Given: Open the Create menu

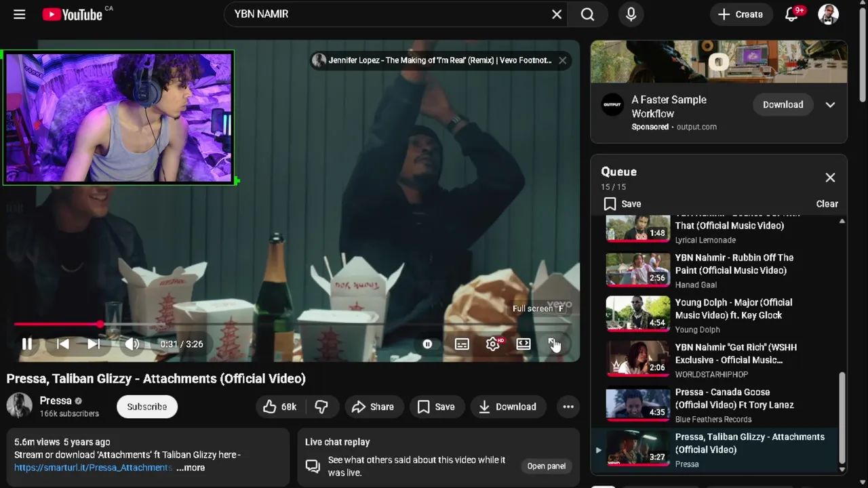Looking at the screenshot, I should coord(740,14).
